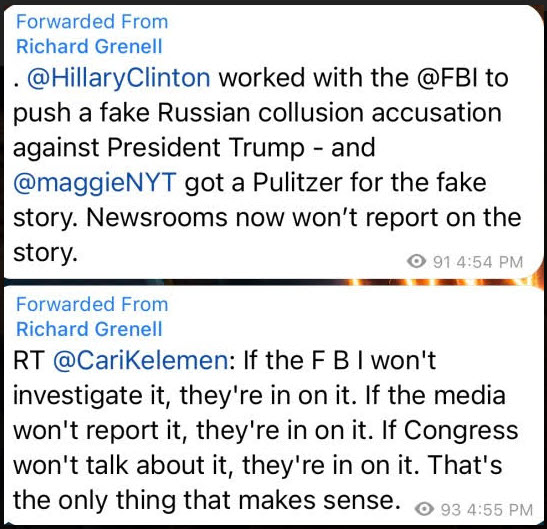Click the view count 93
This screenshot has height=529, width=547.
coord(451,510)
